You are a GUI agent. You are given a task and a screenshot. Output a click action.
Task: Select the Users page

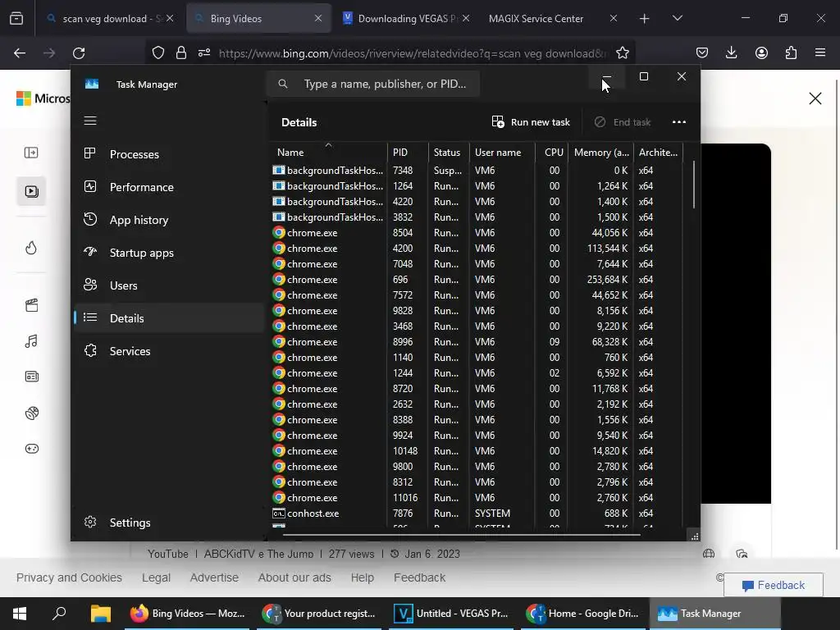coord(169,285)
